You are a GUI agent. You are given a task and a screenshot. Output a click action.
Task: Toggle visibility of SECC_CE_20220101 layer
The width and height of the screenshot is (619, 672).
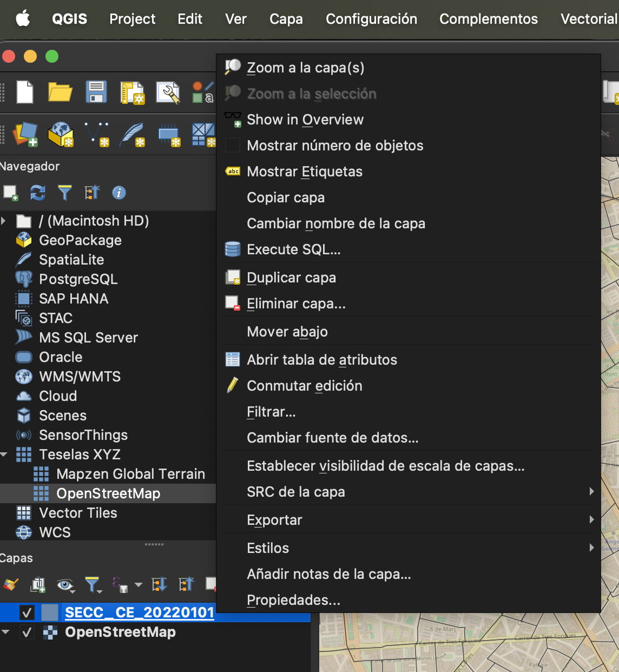click(27, 612)
